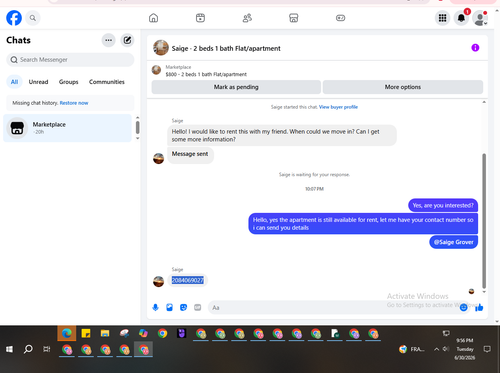Click the Search Messenger field
The height and width of the screenshot is (373, 500).
tap(70, 60)
